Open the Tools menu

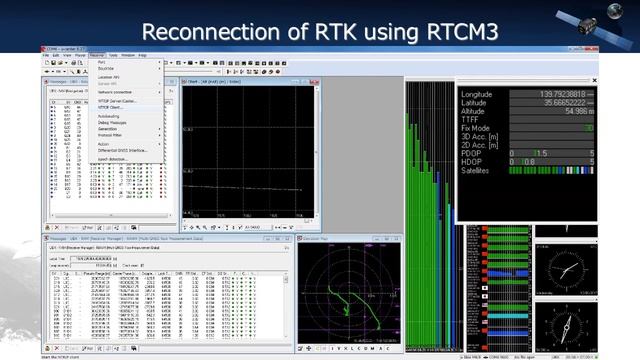tap(113, 55)
